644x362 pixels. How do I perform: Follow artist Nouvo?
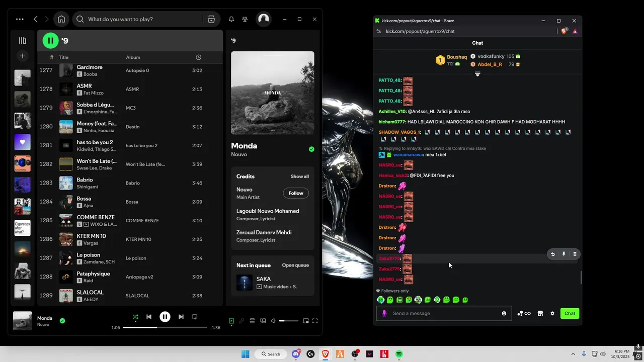coord(296,193)
